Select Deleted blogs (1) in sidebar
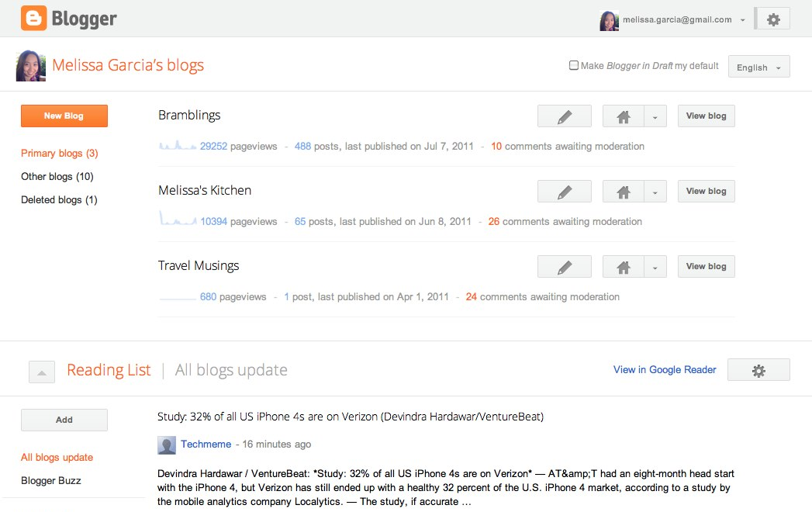Viewport: 812px width, 512px height. [x=59, y=200]
